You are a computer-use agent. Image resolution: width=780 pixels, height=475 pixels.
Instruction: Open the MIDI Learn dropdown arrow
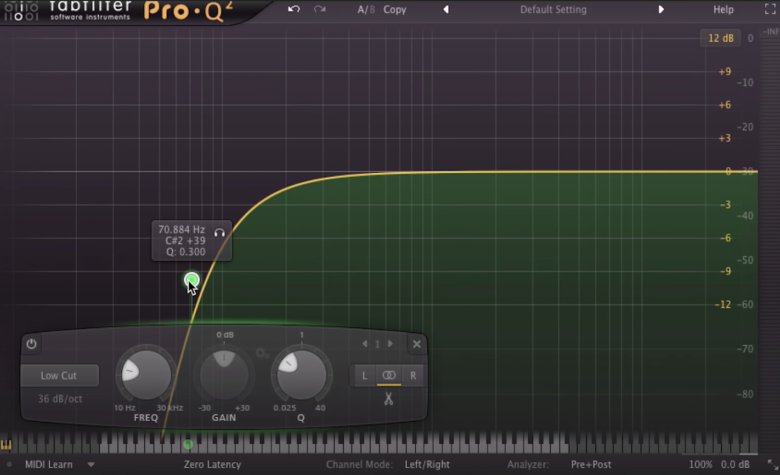click(91, 465)
